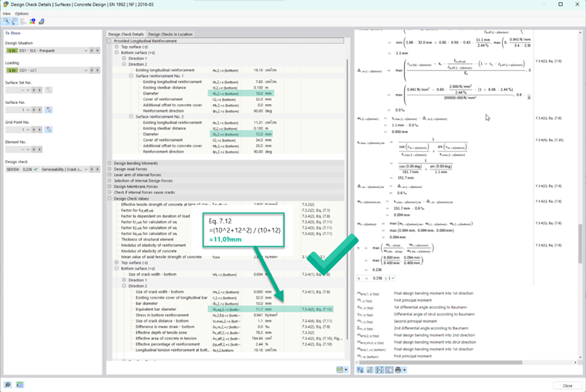Click the formula panel's vertical scrollbar
The image size is (586, 392).
point(580,243)
